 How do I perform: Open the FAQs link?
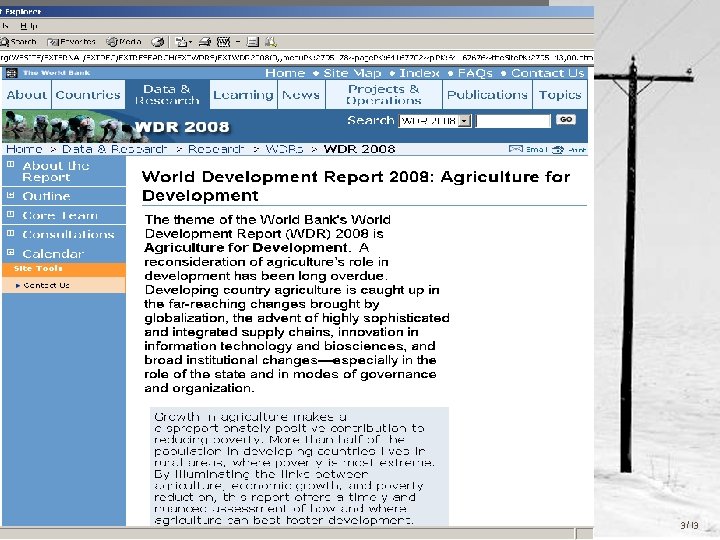click(x=475, y=73)
